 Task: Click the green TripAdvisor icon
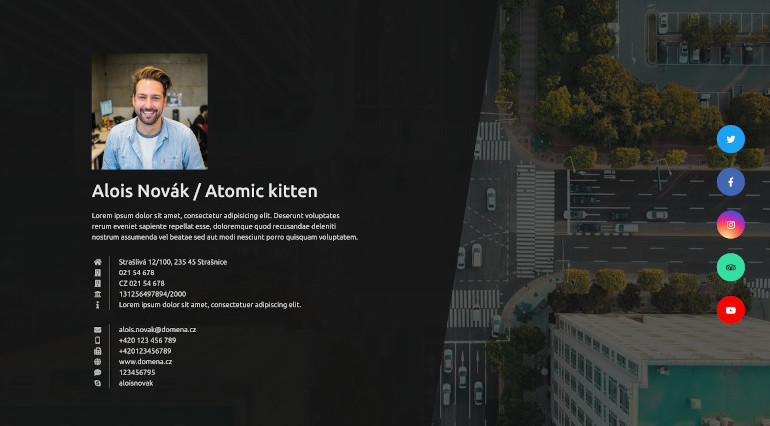[x=731, y=268]
